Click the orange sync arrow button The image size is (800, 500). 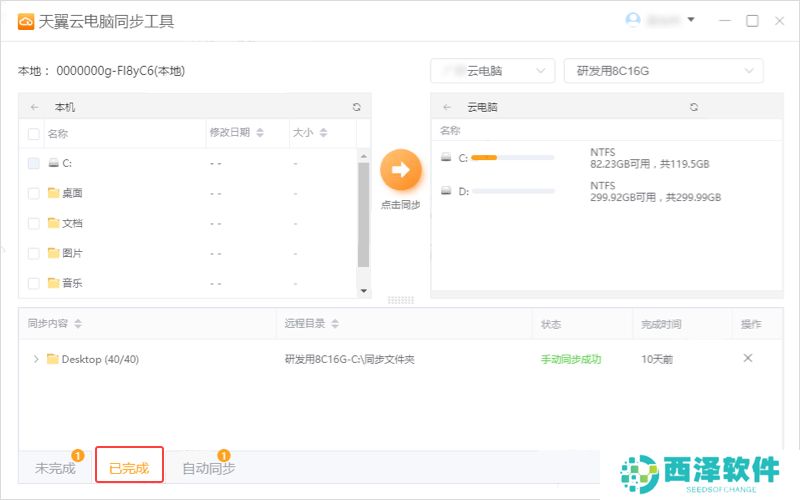click(401, 169)
